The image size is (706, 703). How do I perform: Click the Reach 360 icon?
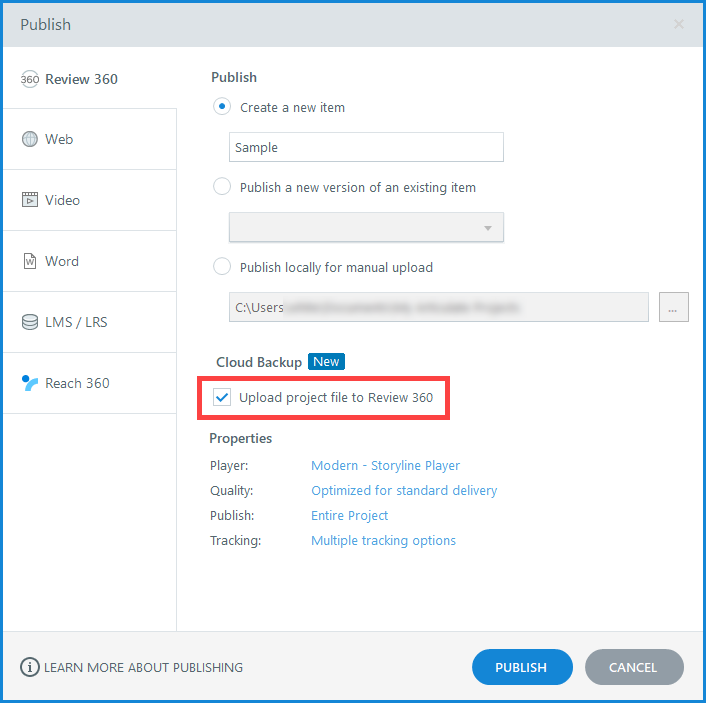pos(30,383)
